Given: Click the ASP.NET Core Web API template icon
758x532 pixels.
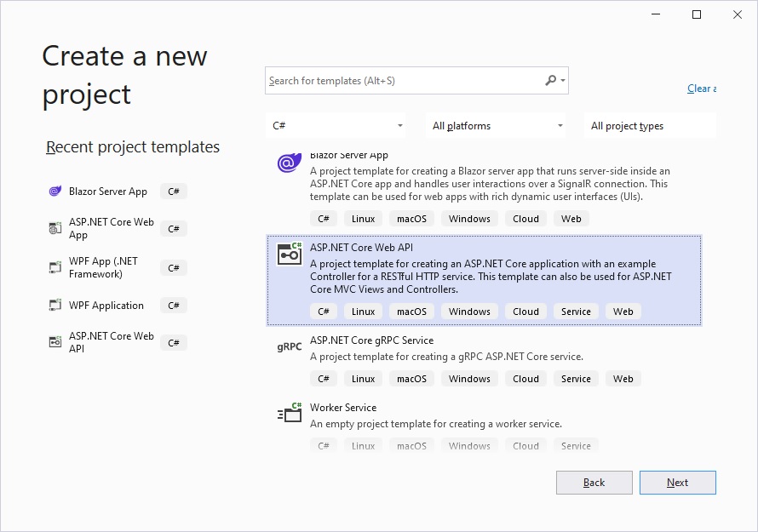Looking at the screenshot, I should (x=290, y=254).
